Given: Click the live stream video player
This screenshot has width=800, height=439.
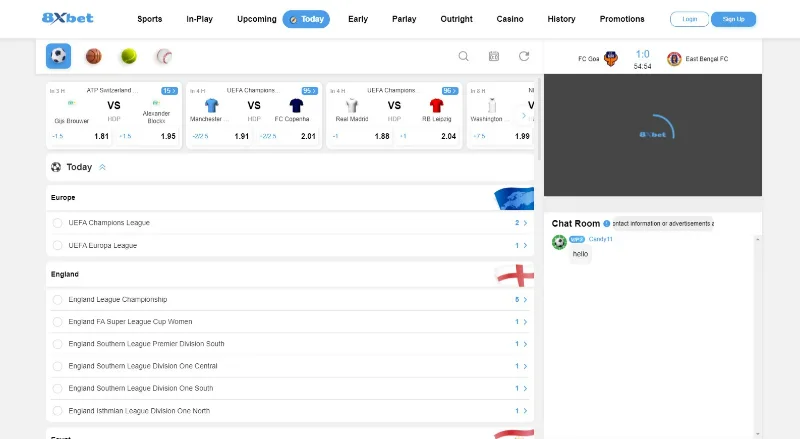Looking at the screenshot, I should point(653,135).
